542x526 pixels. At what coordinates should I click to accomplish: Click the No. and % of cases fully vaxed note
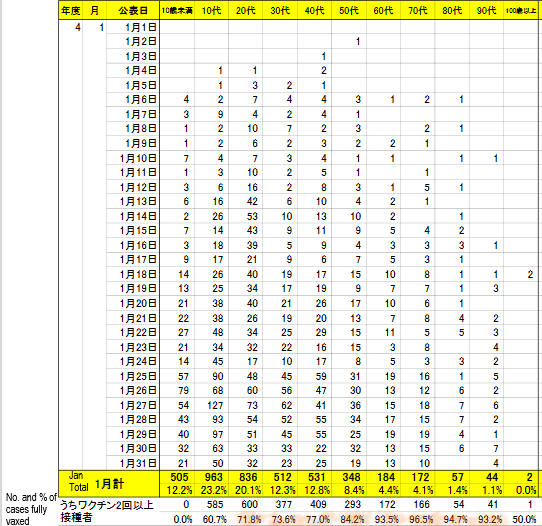(31, 509)
